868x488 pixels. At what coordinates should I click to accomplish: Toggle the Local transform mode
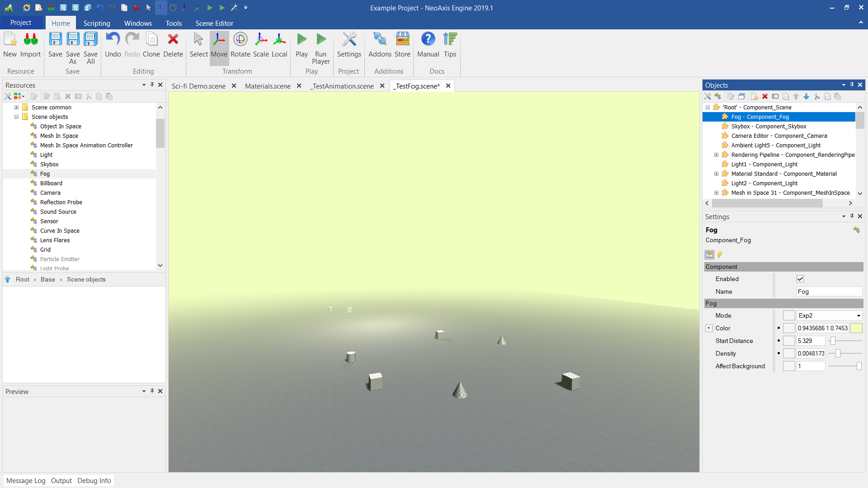[279, 45]
